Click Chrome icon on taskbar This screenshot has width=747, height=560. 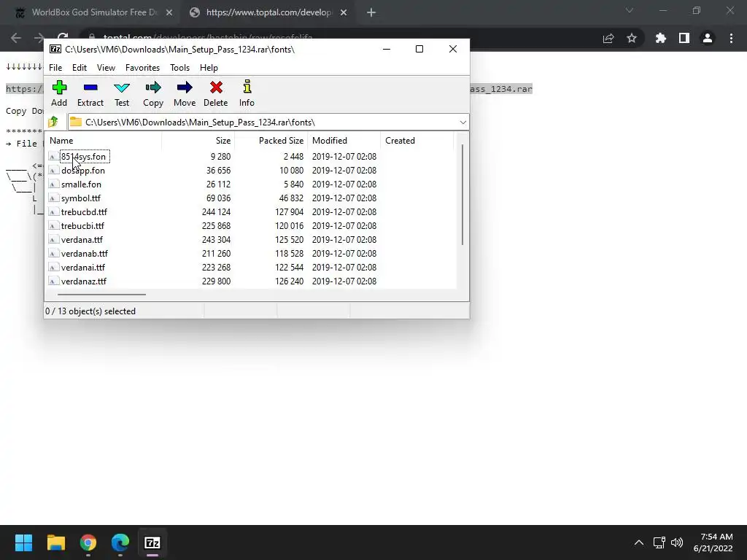click(x=88, y=542)
